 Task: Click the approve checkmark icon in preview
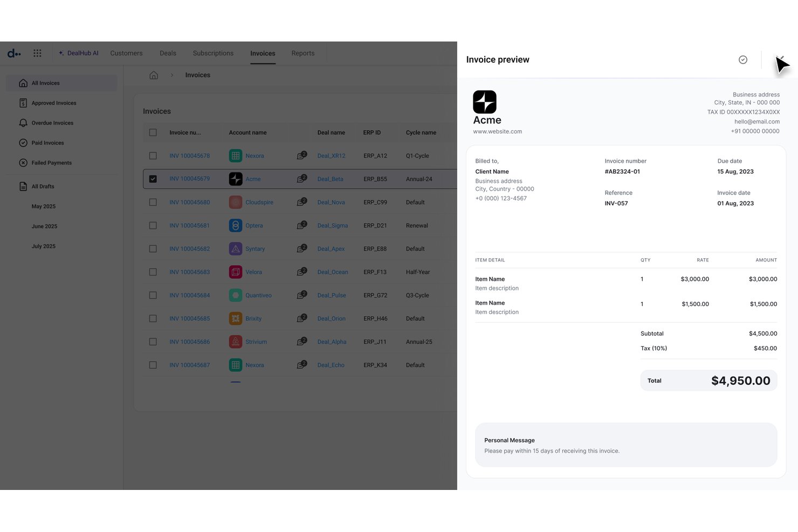click(743, 60)
